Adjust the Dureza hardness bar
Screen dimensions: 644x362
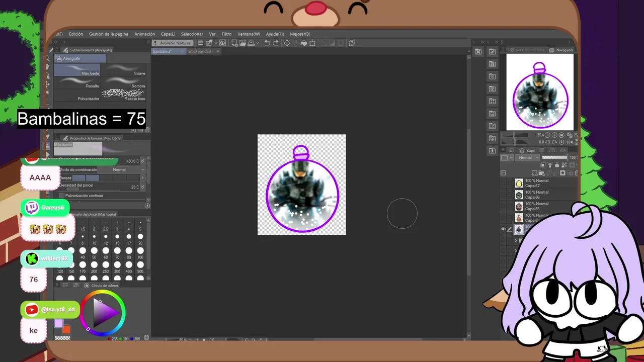pos(106,178)
